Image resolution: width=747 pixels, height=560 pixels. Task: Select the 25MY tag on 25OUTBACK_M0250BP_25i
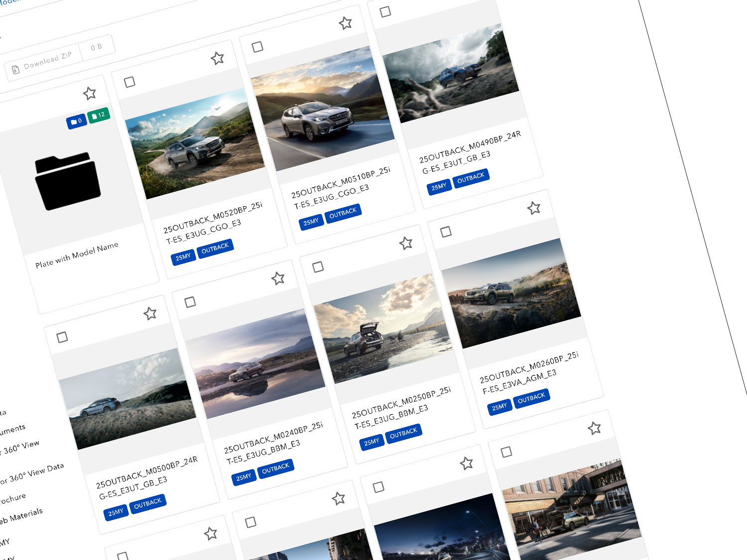372,442
